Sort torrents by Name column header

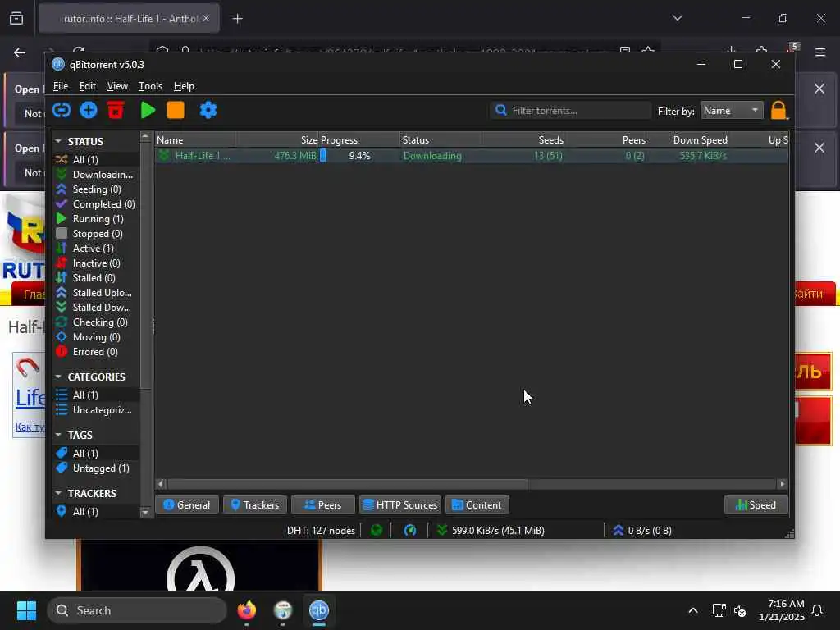pyautogui.click(x=195, y=139)
